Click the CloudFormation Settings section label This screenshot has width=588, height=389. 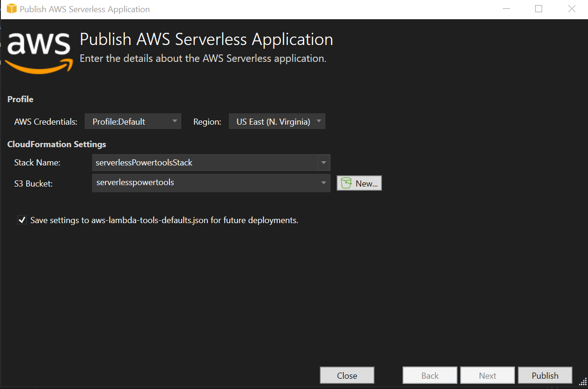pos(57,144)
